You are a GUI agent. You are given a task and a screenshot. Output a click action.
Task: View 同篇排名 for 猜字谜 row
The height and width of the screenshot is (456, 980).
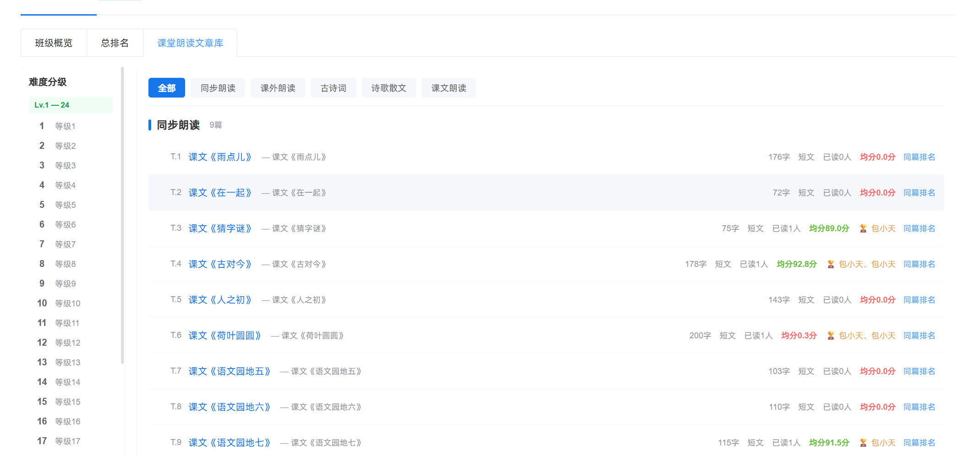919,228
